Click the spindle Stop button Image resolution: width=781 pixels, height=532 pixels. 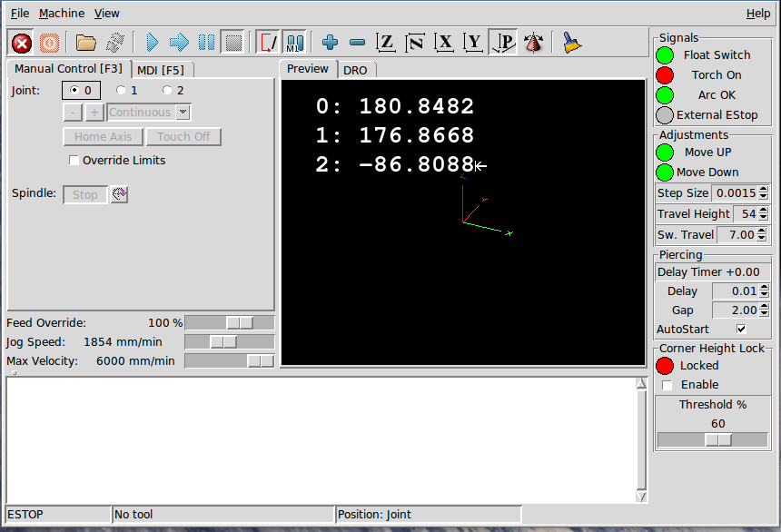[85, 195]
